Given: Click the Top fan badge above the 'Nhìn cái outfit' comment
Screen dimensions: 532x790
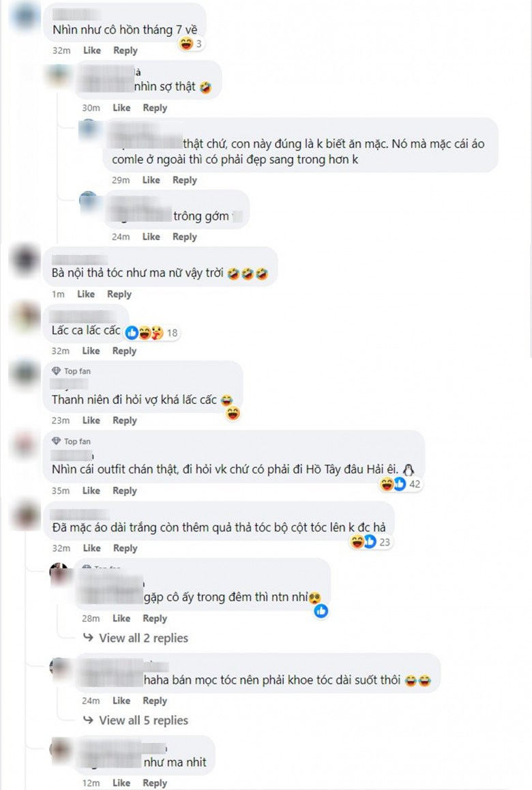Looking at the screenshot, I should click(72, 441).
